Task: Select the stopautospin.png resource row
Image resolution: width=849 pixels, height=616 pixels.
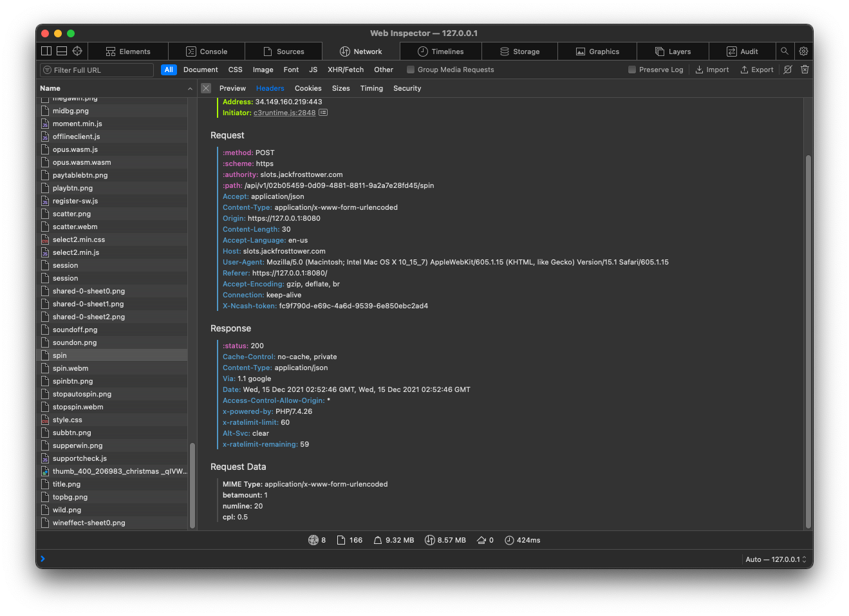Action: (112, 394)
